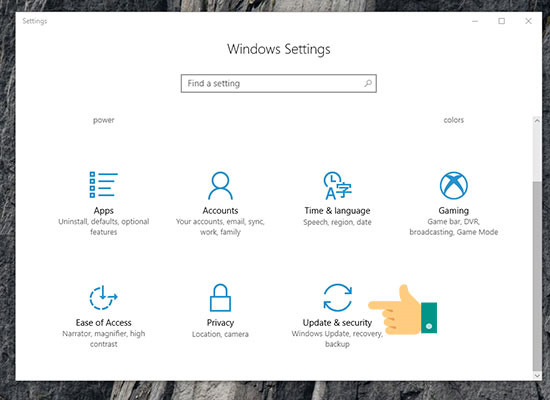Image resolution: width=550 pixels, height=400 pixels.
Task: Minimize the Settings window
Action: click(x=475, y=21)
